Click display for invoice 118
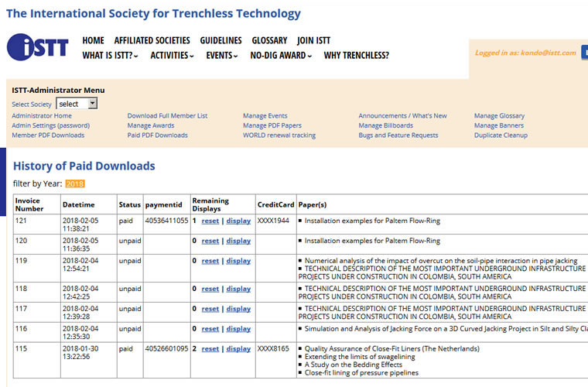 point(238,289)
